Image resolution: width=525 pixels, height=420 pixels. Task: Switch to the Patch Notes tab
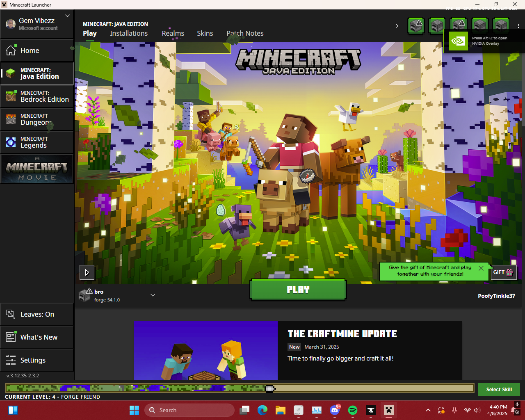click(x=245, y=33)
